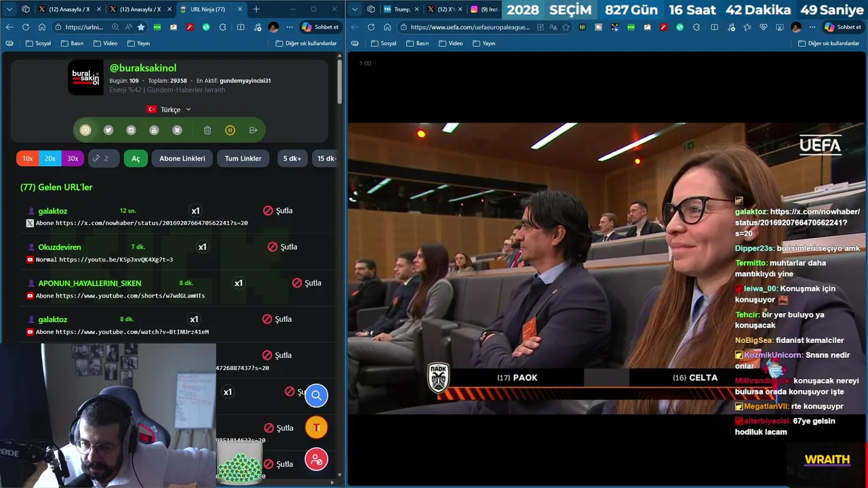Switch to the URL Ninja (77) tab
This screenshot has height=488, width=868.
click(212, 9)
